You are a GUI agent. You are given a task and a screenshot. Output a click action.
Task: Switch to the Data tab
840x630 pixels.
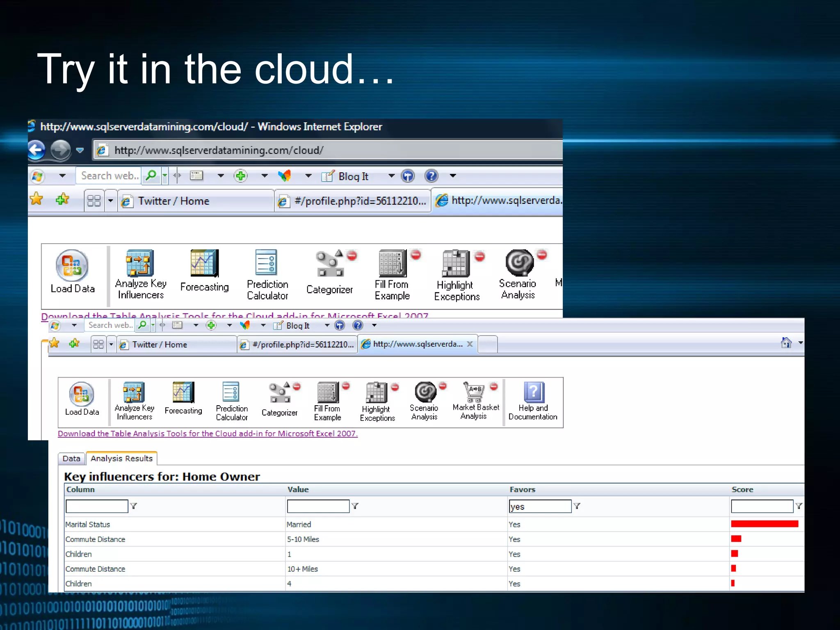(x=71, y=459)
